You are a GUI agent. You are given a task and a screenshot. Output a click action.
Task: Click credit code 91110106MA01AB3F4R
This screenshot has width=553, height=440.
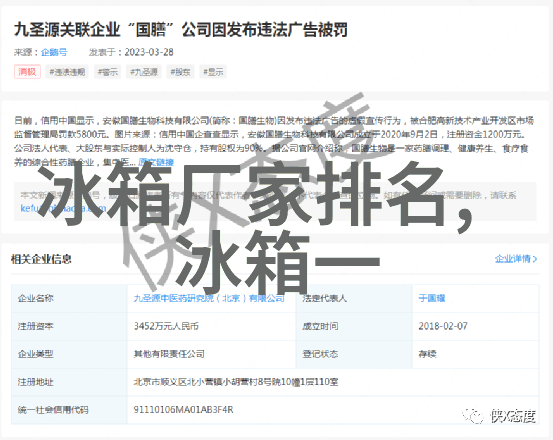pos(183,410)
